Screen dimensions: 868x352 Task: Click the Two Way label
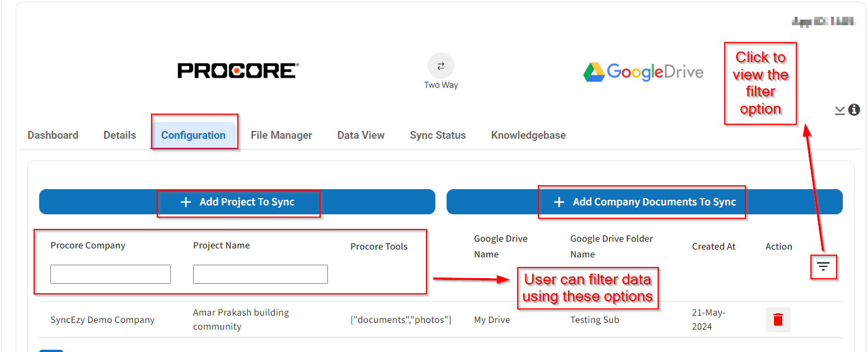441,85
